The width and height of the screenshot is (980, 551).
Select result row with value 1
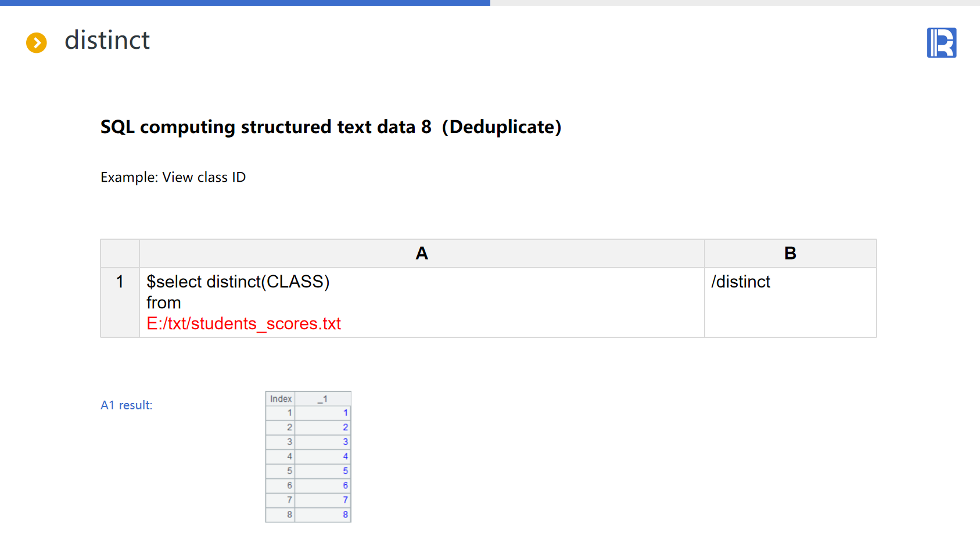tap(323, 413)
